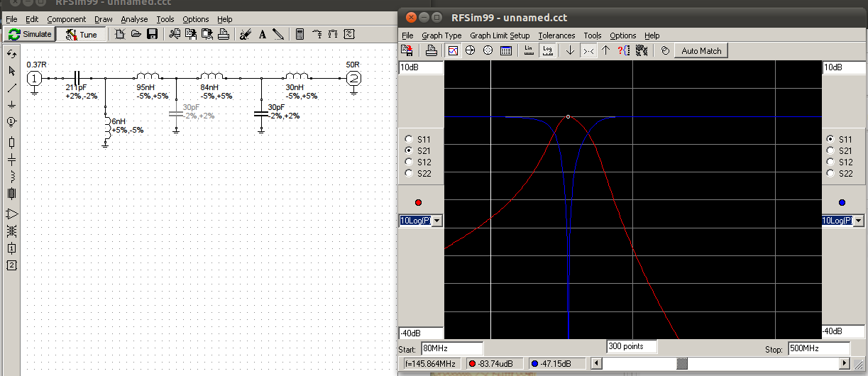This screenshot has height=376, width=868.
Task: Select left-side S12 radio button
Action: pyautogui.click(x=408, y=162)
